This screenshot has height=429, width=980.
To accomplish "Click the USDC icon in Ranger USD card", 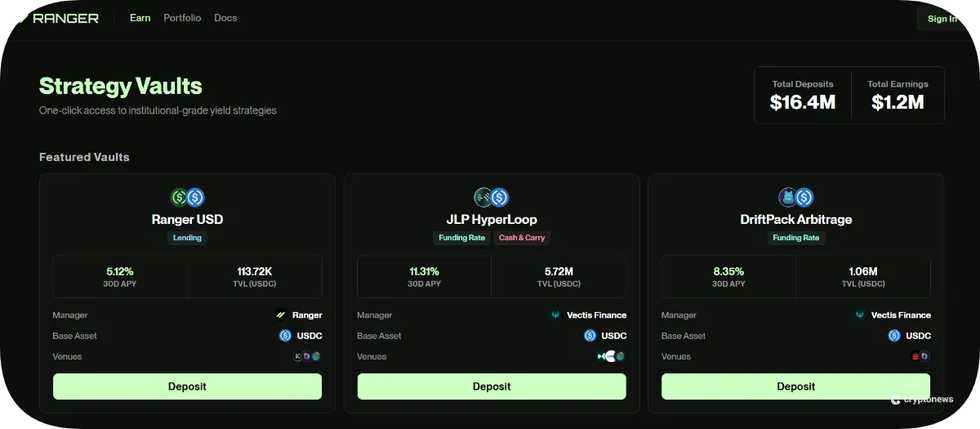I will 285,335.
